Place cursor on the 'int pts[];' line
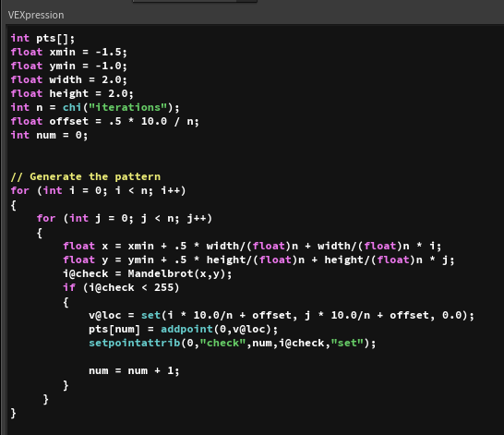 42,38
